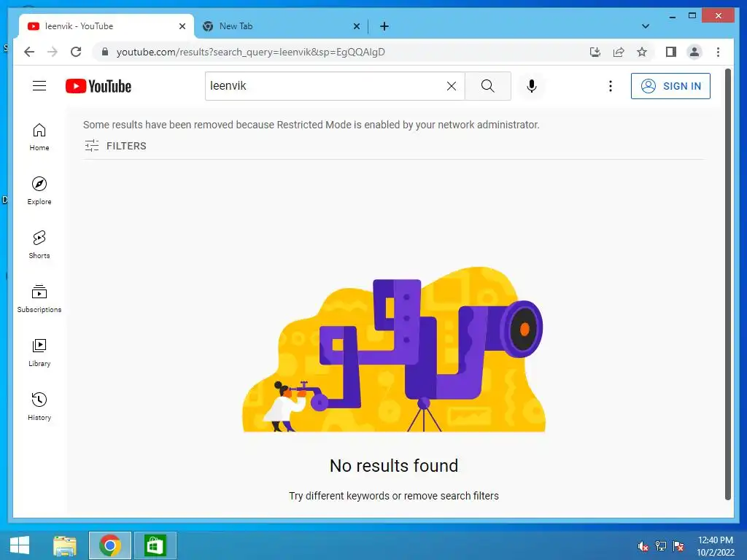Image resolution: width=747 pixels, height=560 pixels.
Task: Click the muted volume tray icon
Action: pos(643,546)
